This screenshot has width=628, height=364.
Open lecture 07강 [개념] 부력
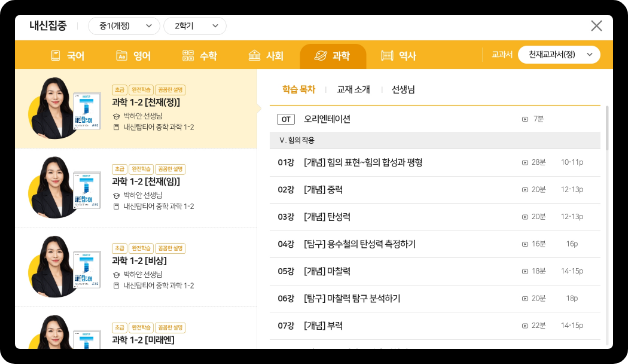click(435, 326)
